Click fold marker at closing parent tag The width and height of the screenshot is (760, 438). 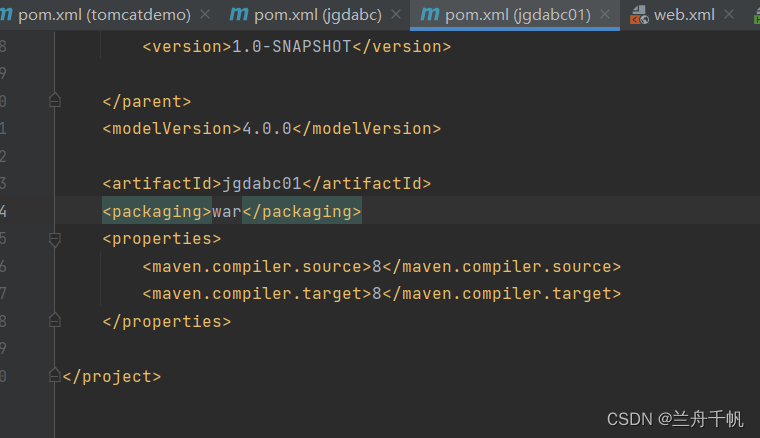pyautogui.click(x=55, y=101)
